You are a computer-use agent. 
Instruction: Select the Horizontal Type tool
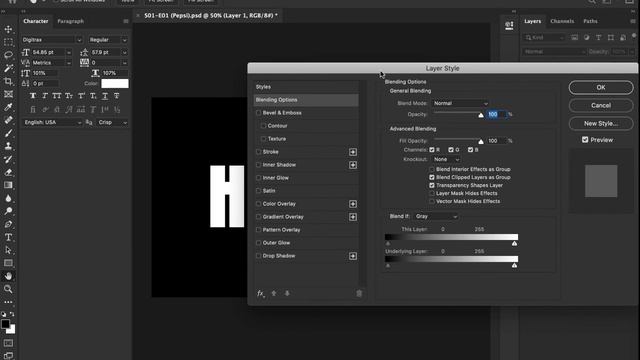coord(8,237)
